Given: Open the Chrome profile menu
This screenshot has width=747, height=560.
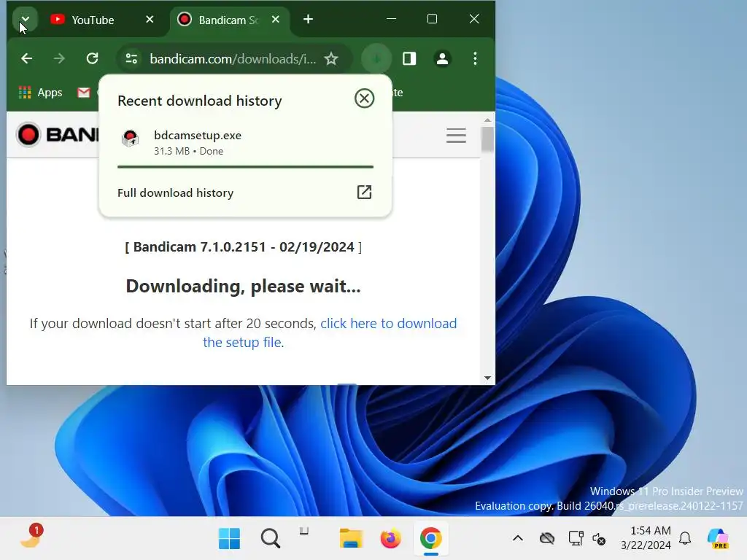Looking at the screenshot, I should [442, 58].
